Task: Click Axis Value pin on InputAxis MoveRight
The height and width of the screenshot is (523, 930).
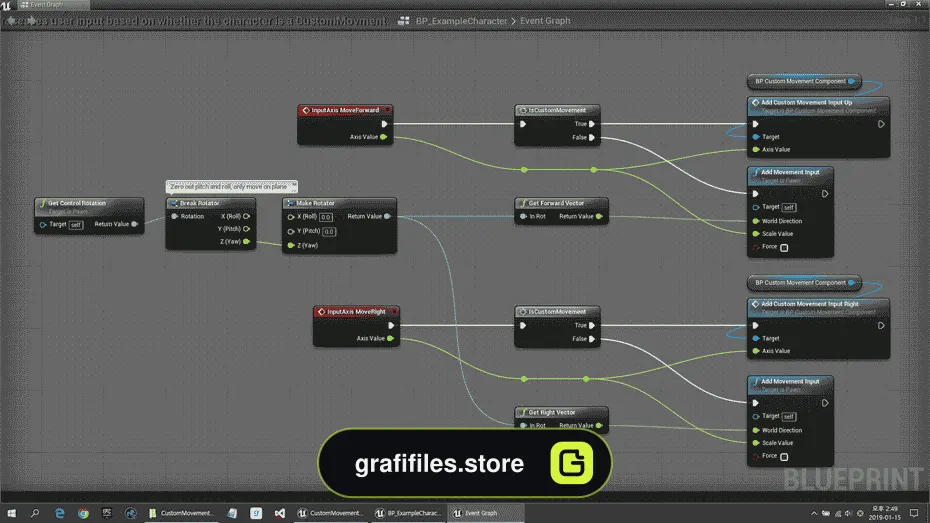Action: pos(390,339)
